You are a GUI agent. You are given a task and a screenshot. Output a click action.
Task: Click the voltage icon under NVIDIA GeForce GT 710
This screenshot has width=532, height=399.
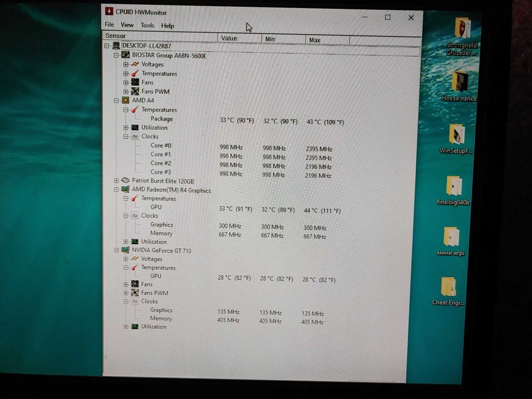pyautogui.click(x=135, y=259)
